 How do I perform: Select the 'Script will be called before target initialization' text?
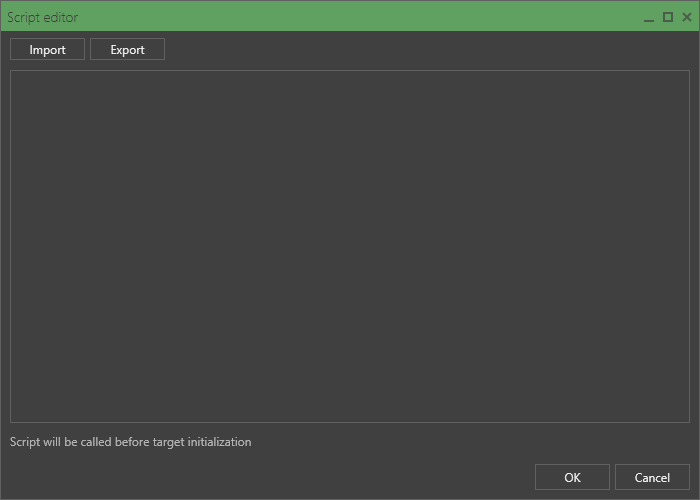click(x=130, y=442)
